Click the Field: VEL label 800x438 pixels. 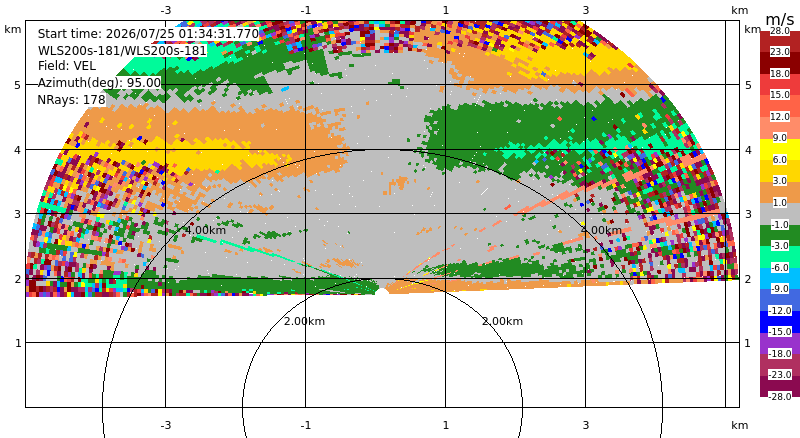point(67,66)
